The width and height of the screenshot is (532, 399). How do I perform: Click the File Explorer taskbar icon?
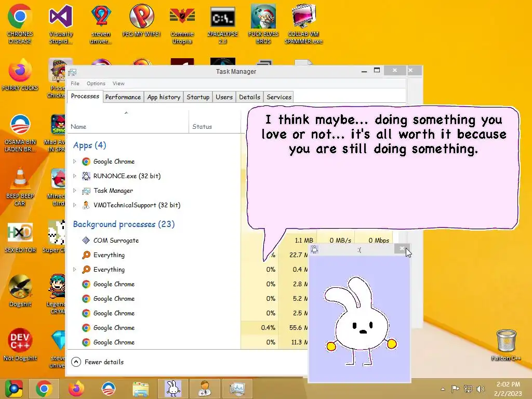140,389
